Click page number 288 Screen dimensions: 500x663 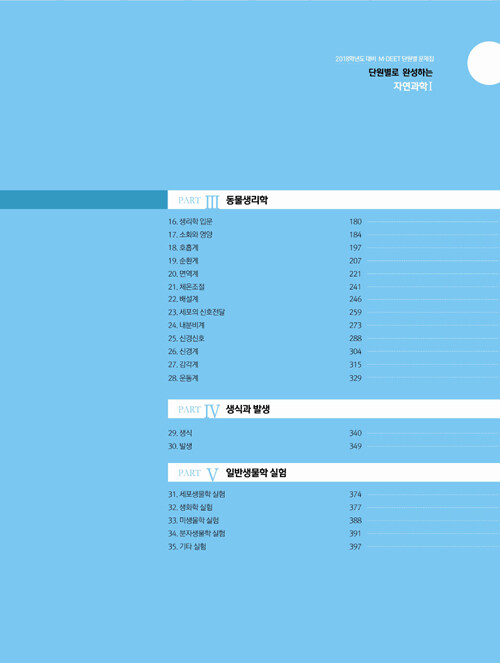pyautogui.click(x=355, y=338)
